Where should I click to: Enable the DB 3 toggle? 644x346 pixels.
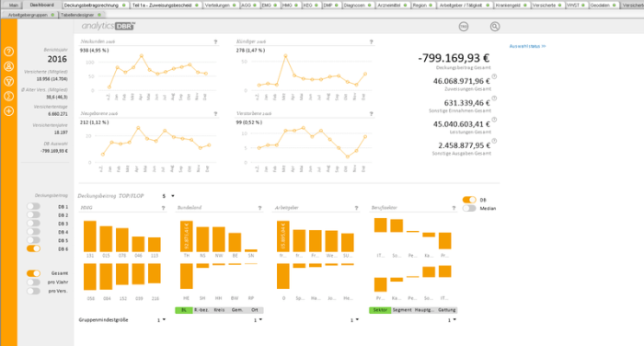(x=34, y=223)
